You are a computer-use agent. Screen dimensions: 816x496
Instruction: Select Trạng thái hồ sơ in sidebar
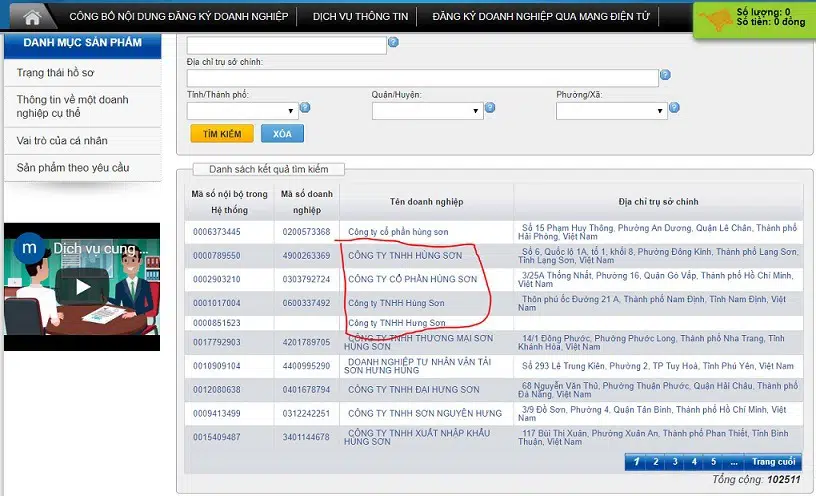pyautogui.click(x=55, y=73)
